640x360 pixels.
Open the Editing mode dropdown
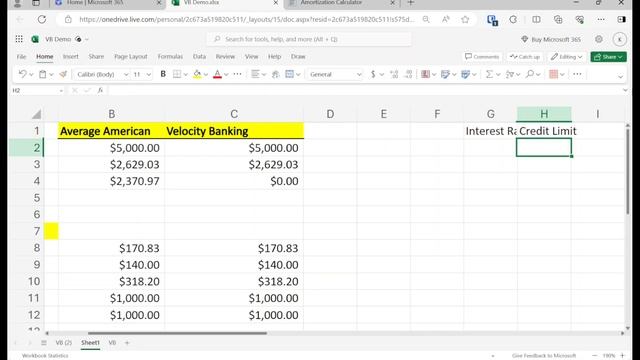coord(567,57)
